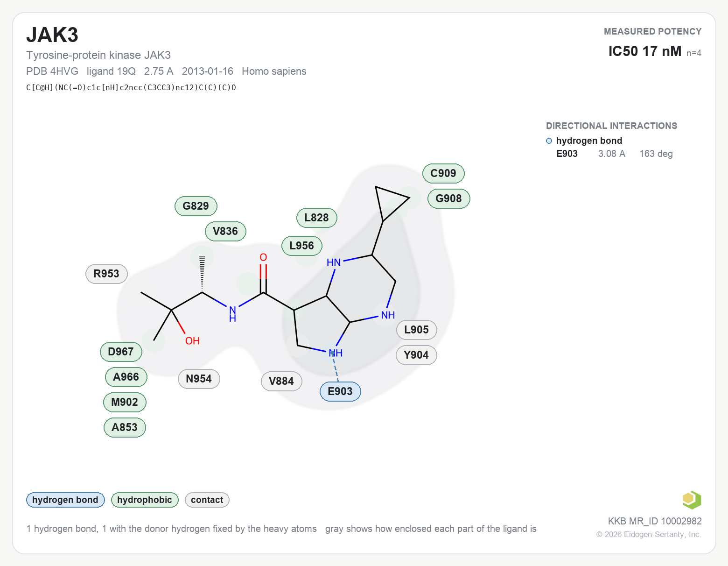This screenshot has height=566, width=728.
Task: Select the V836 residue label
Action: pyautogui.click(x=225, y=231)
